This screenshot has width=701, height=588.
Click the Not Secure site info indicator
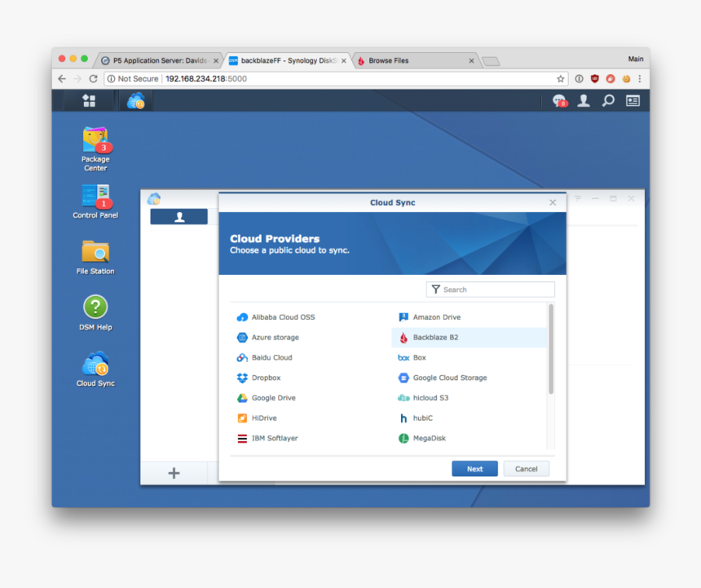(133, 78)
